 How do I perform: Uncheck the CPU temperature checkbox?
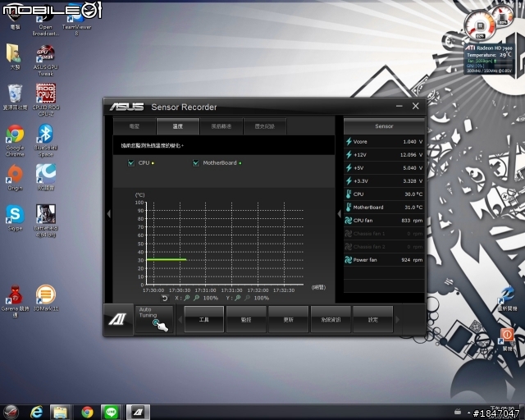[131, 163]
